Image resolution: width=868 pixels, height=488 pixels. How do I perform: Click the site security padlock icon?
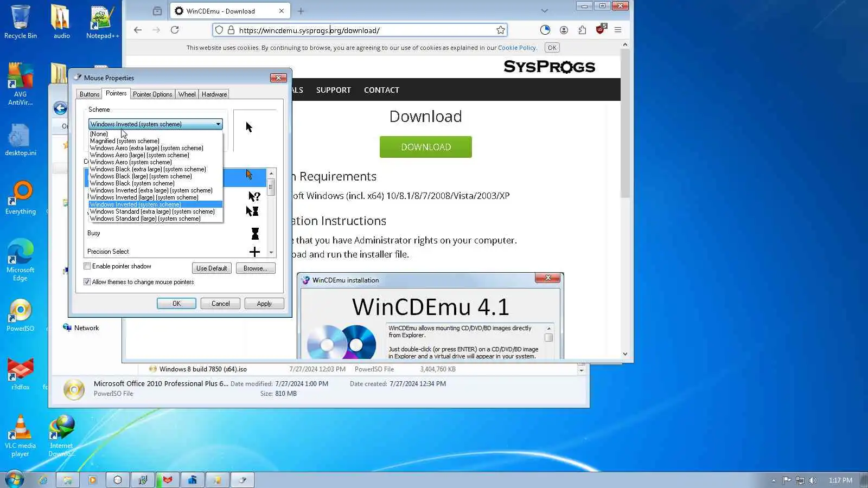click(231, 30)
